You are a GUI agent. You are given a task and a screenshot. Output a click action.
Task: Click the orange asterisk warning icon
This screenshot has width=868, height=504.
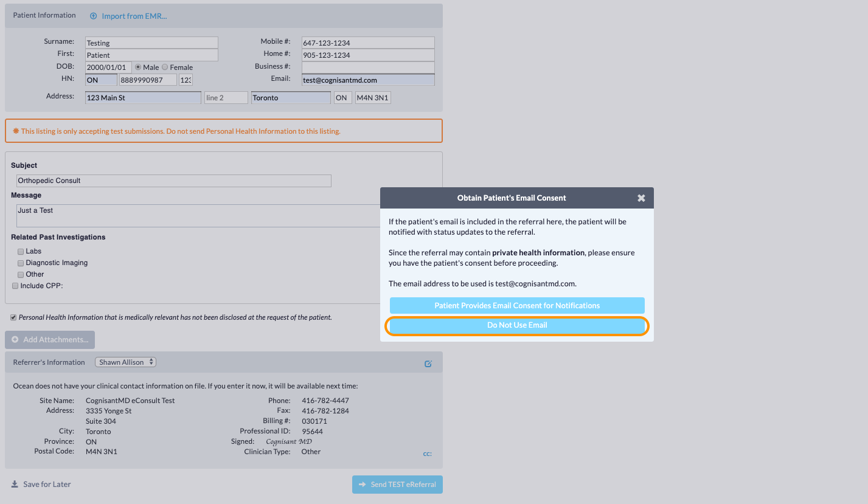[16, 131]
